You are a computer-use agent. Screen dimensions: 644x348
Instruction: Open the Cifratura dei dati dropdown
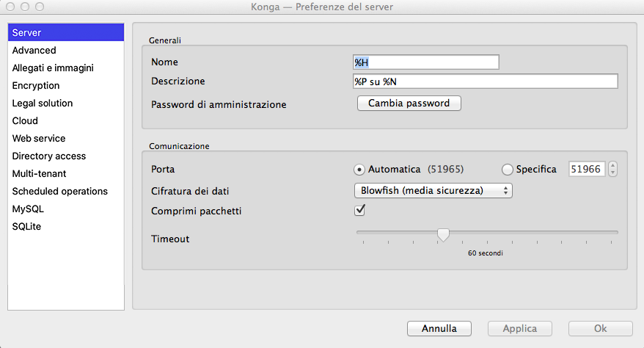[433, 191]
